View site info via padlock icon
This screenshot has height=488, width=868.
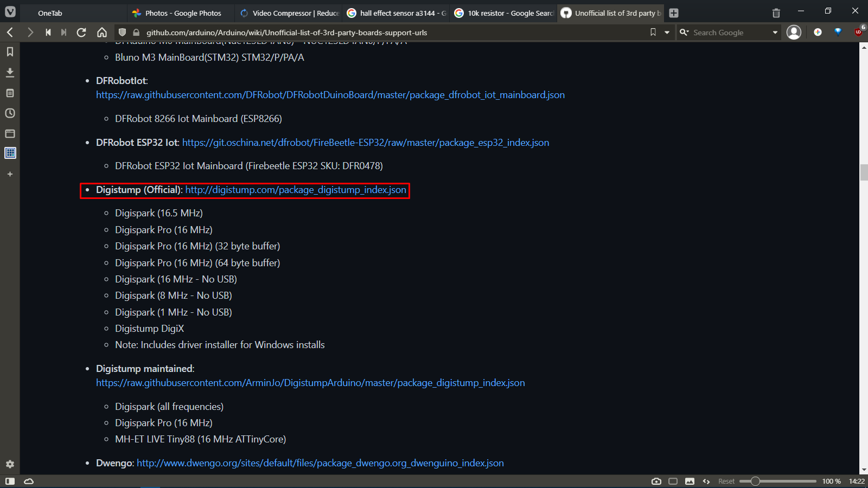point(136,33)
